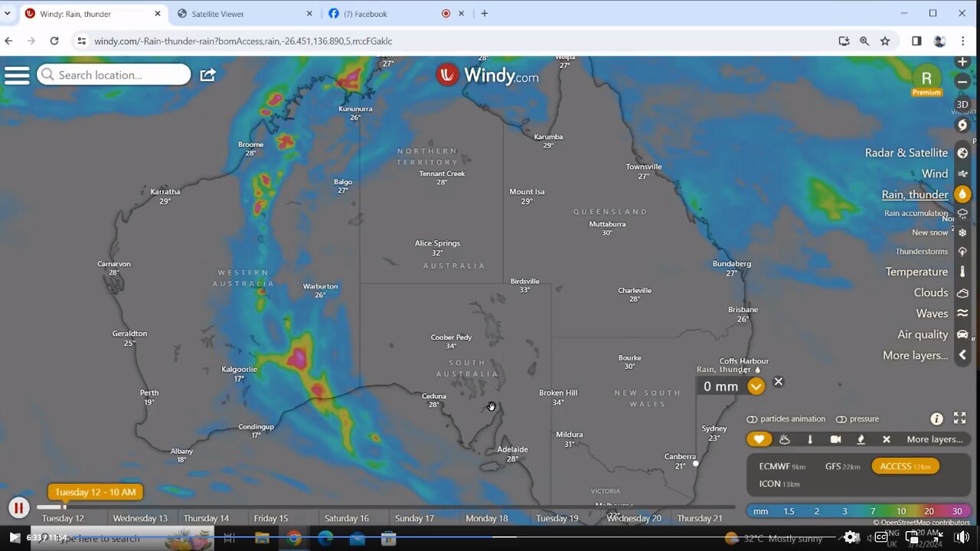Open the Windy hamburger menu
Screen dimensions: 980x551
tap(16, 75)
